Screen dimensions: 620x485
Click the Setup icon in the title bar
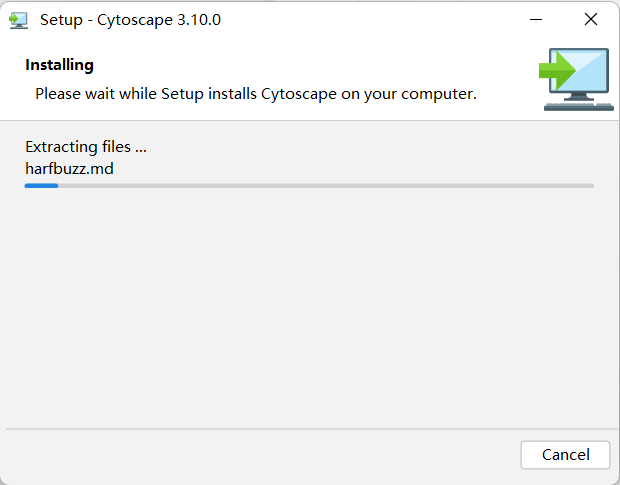18,20
